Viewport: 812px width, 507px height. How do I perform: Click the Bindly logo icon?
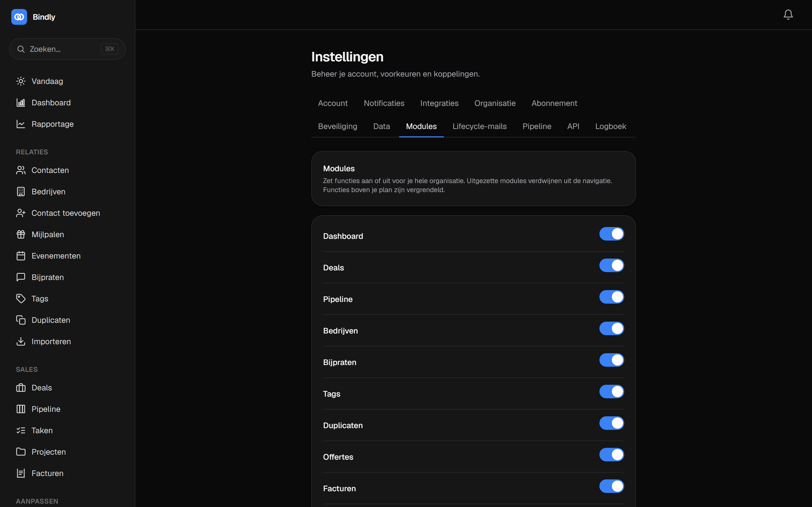point(19,17)
